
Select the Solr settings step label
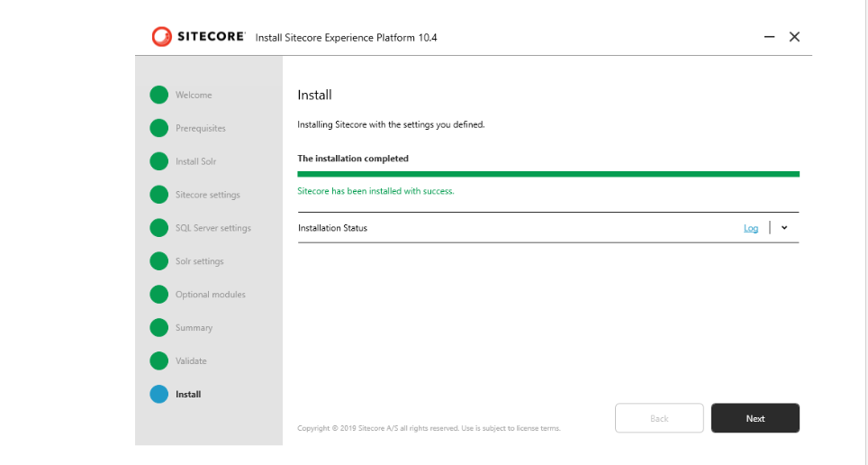tap(199, 261)
